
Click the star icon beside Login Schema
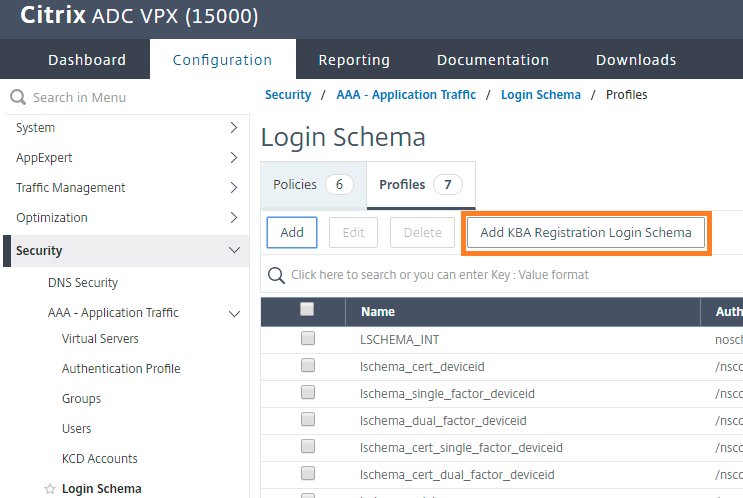[x=50, y=489]
